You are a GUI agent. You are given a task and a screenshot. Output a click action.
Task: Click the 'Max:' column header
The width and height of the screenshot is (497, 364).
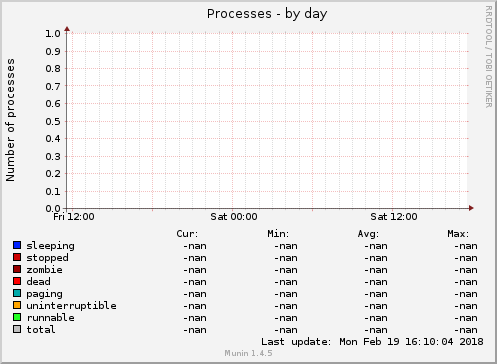point(458,234)
